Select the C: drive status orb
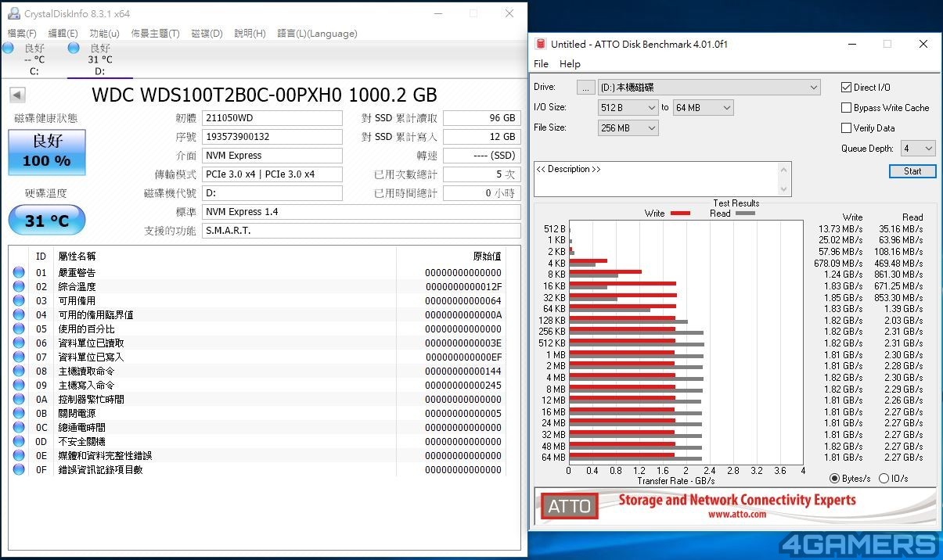 (8, 48)
